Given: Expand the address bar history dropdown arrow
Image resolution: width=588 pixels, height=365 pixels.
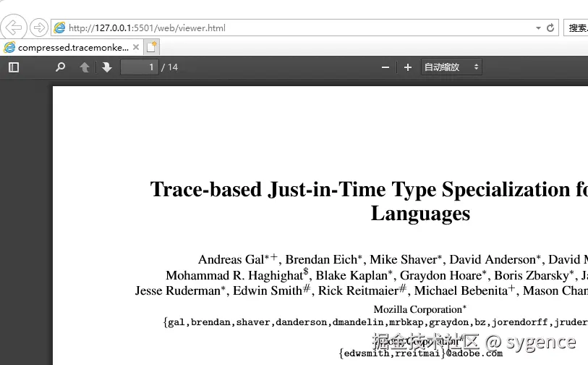Looking at the screenshot, I should pos(539,28).
